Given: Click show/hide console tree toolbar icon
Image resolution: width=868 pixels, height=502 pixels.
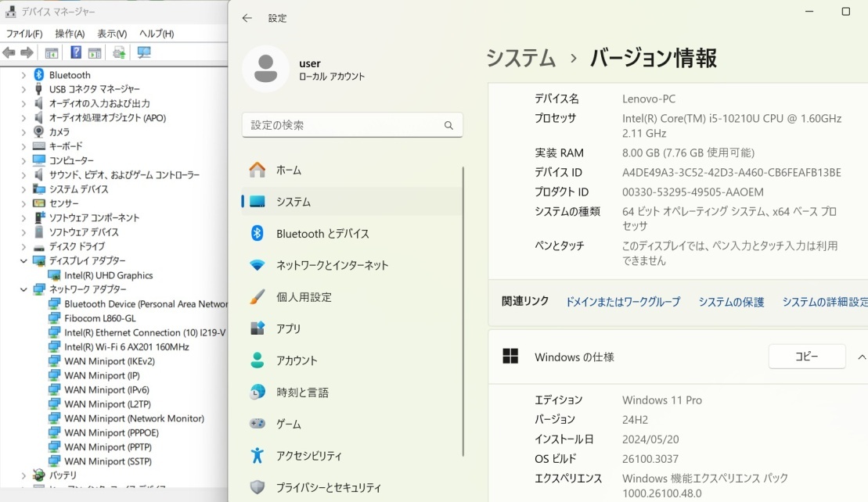Looking at the screenshot, I should coord(52,52).
